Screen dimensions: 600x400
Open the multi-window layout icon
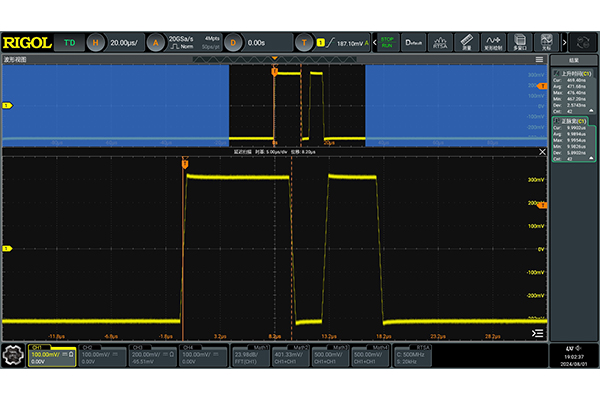[x=520, y=43]
